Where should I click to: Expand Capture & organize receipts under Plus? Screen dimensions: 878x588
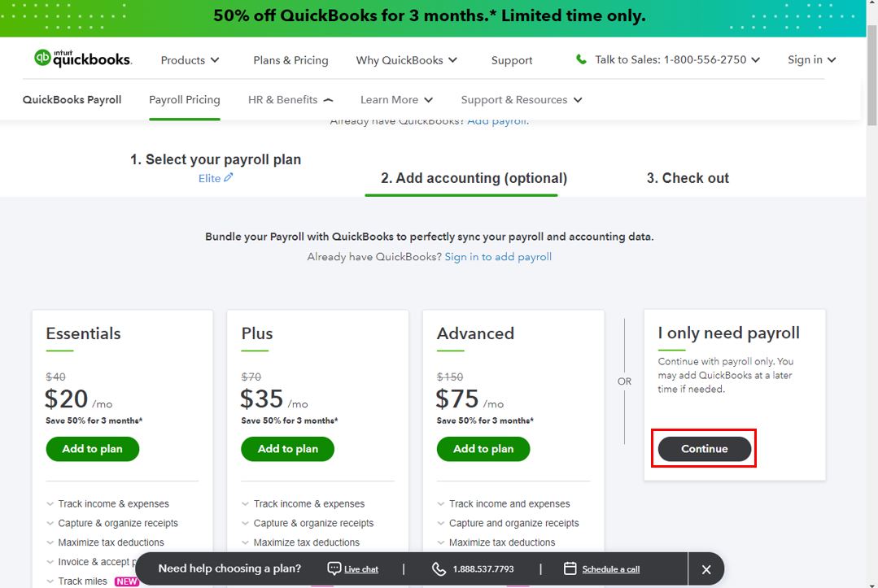pos(308,523)
